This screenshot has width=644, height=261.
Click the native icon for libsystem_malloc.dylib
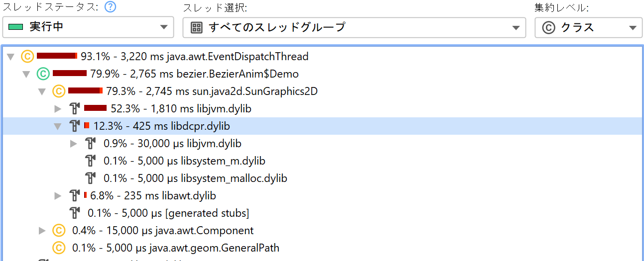pyautogui.click(x=90, y=178)
